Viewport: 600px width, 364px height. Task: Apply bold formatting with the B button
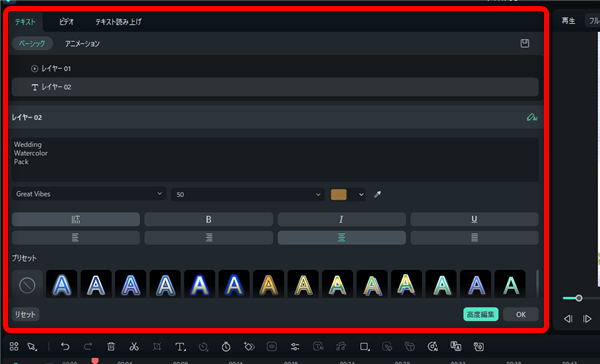point(209,219)
